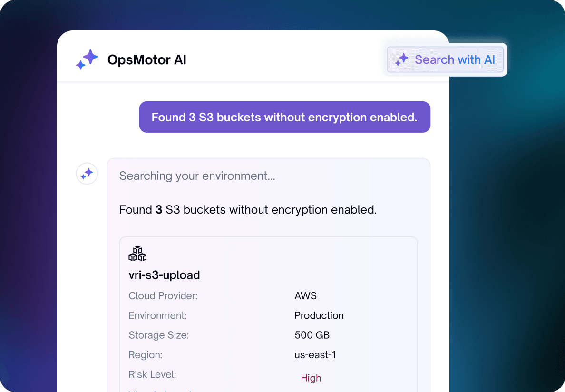Click the Production environment value

[x=319, y=315]
